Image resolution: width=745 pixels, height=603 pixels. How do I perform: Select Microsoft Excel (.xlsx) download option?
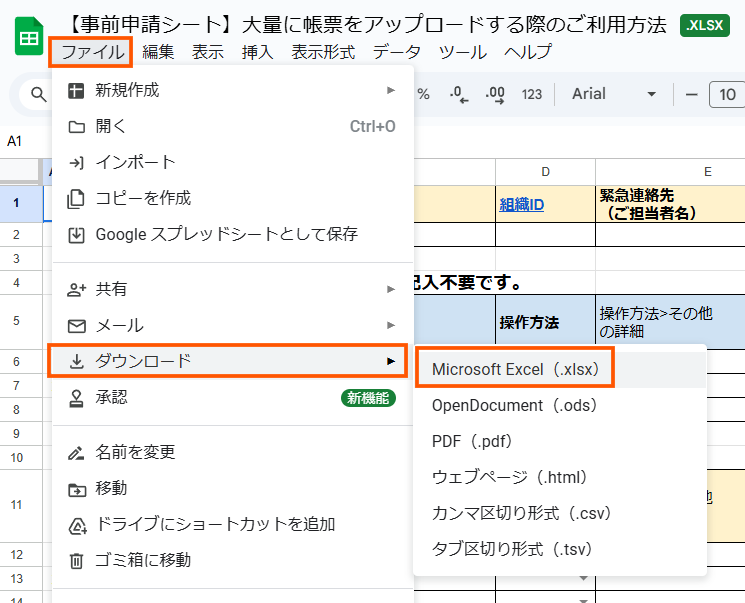515,369
